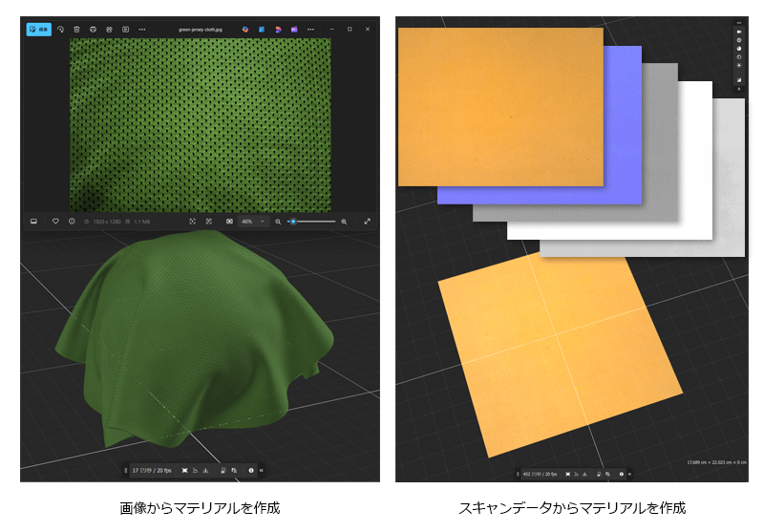Click the trash Delete icon in Photos
The height and width of the screenshot is (532, 764).
point(76,30)
